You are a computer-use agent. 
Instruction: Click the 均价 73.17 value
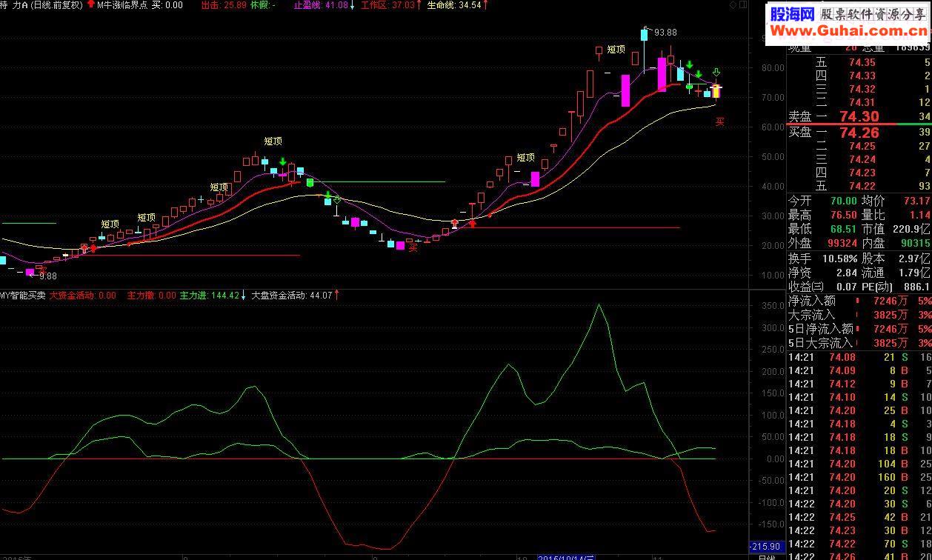(916, 201)
